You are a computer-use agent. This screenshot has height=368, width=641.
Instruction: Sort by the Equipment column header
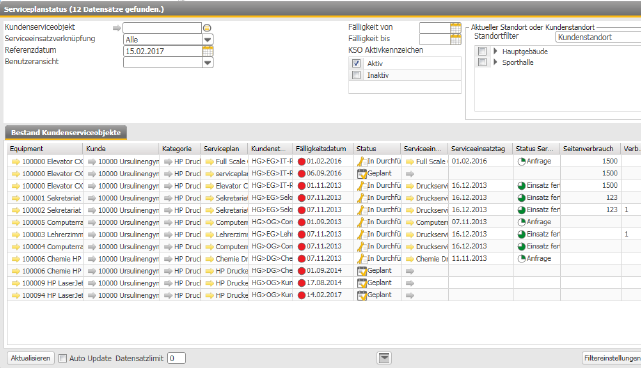(45, 148)
